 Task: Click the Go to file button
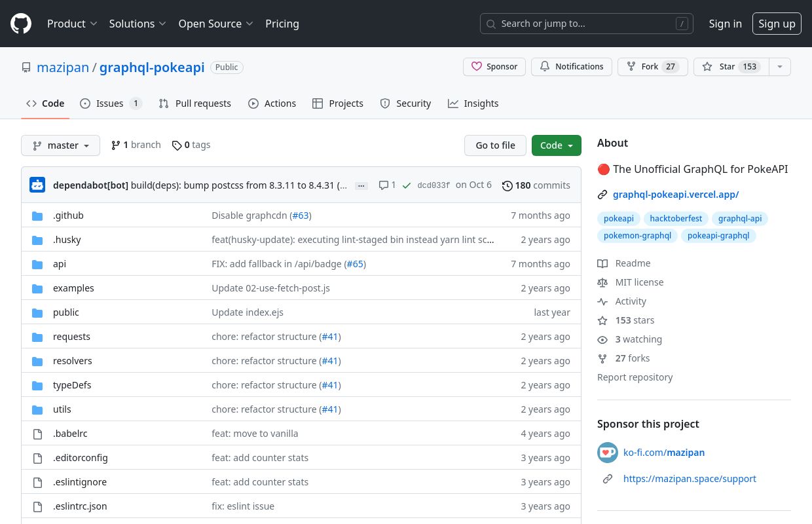[495, 145]
